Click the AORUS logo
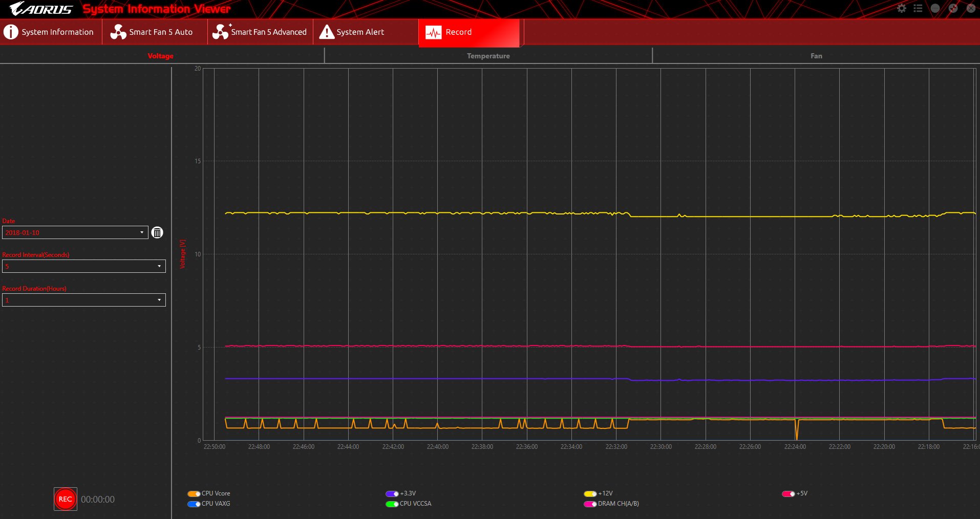 pyautogui.click(x=41, y=9)
